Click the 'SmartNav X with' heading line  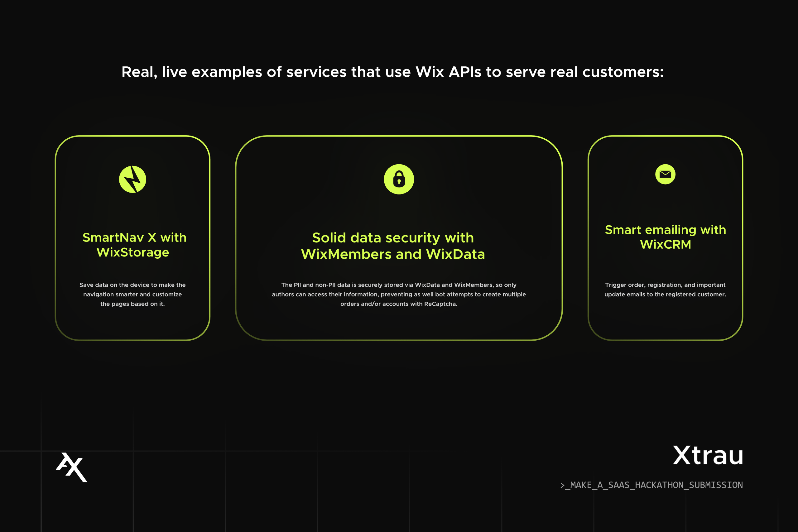(134, 237)
